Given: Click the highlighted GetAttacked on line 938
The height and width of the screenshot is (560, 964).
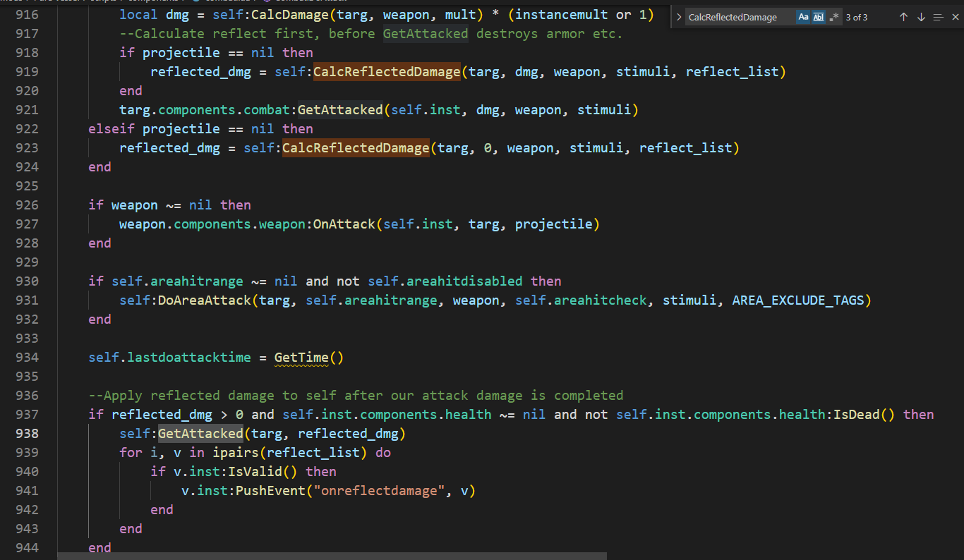Looking at the screenshot, I should click(200, 433).
